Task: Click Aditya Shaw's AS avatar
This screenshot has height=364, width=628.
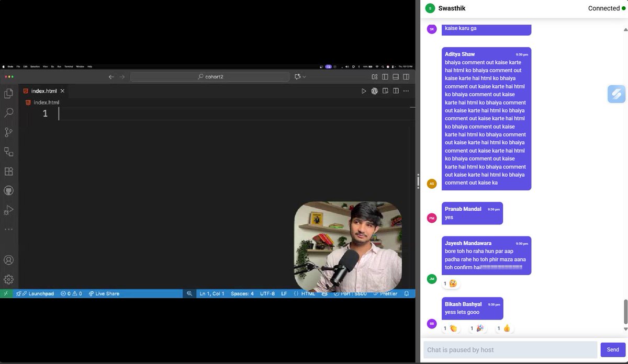Action: (432, 184)
